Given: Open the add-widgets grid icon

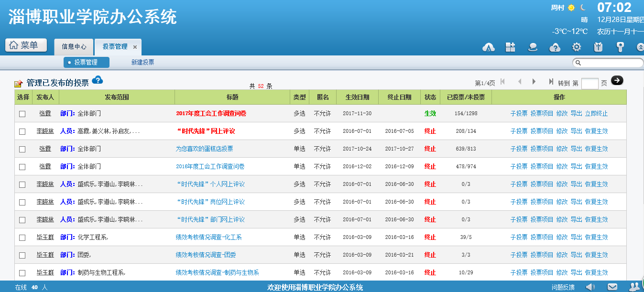Looking at the screenshot, I should point(511,47).
